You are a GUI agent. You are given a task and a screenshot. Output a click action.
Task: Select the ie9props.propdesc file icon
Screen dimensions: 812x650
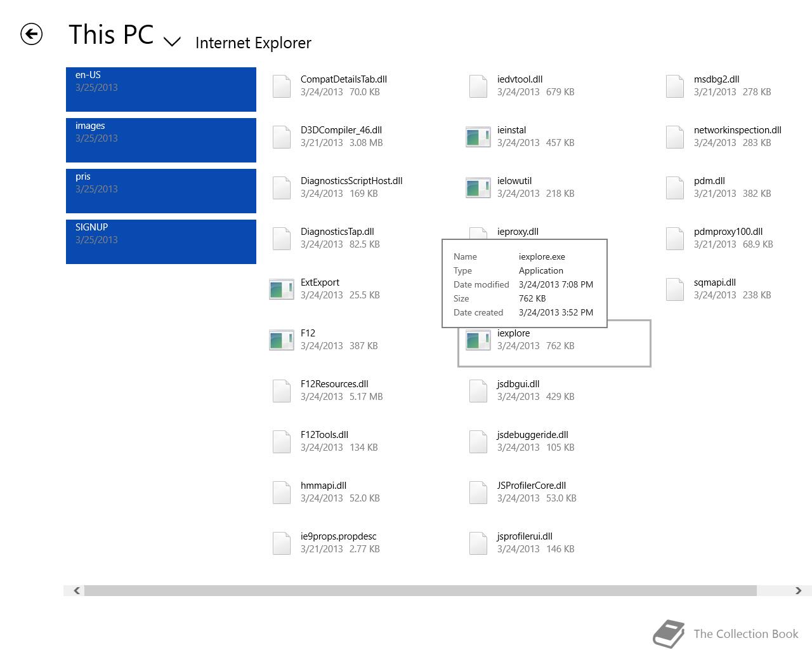(x=282, y=543)
